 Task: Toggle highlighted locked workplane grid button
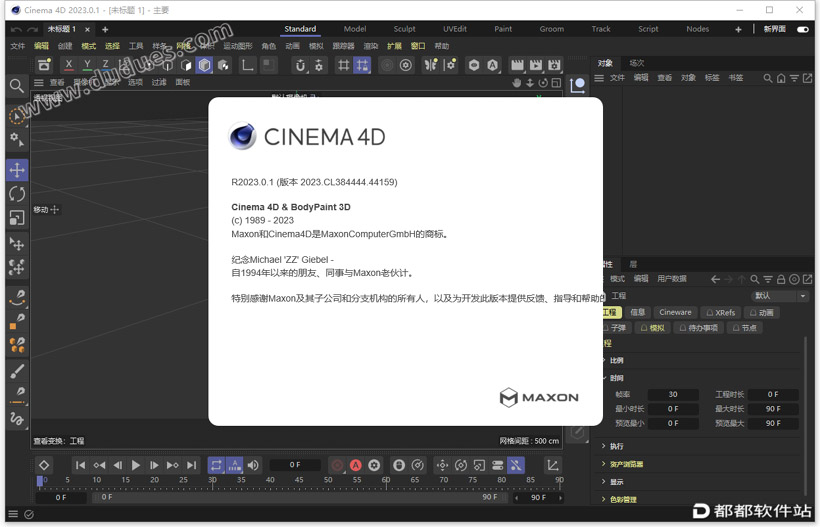tap(362, 65)
